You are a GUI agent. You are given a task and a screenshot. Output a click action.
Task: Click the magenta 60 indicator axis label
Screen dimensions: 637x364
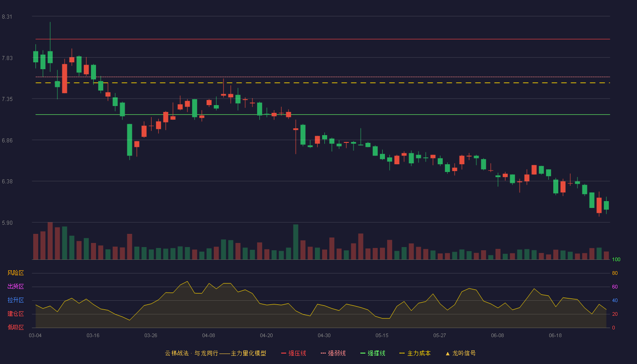615,287
